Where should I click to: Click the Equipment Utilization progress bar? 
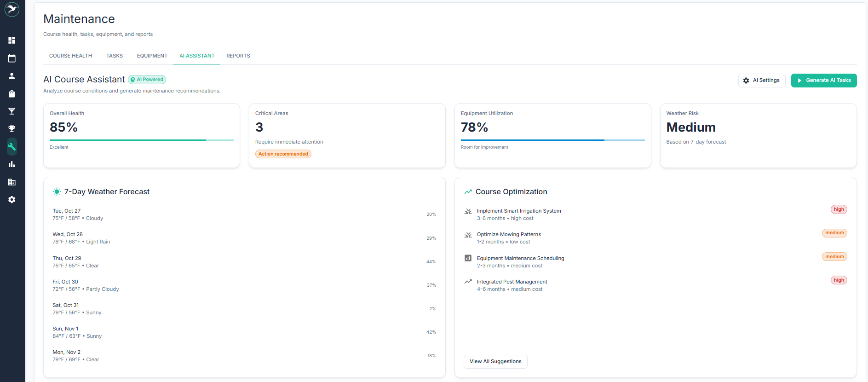553,140
